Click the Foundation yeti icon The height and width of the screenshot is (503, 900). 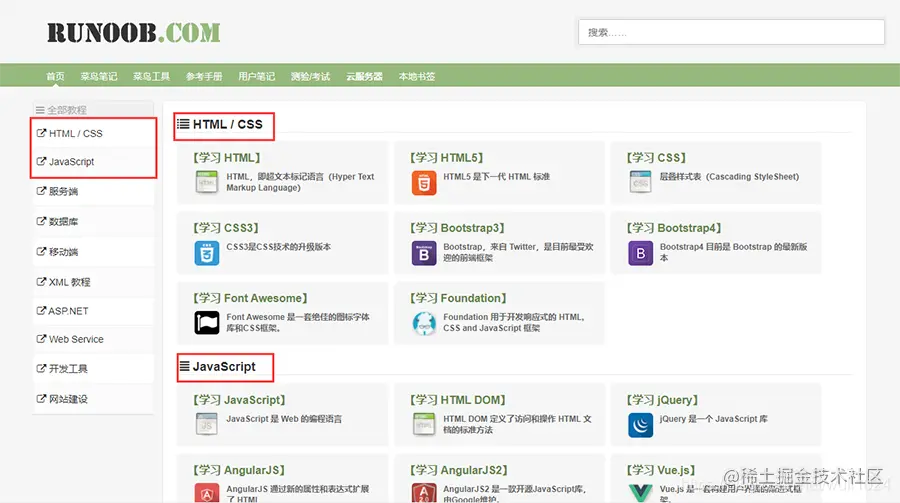tap(424, 323)
